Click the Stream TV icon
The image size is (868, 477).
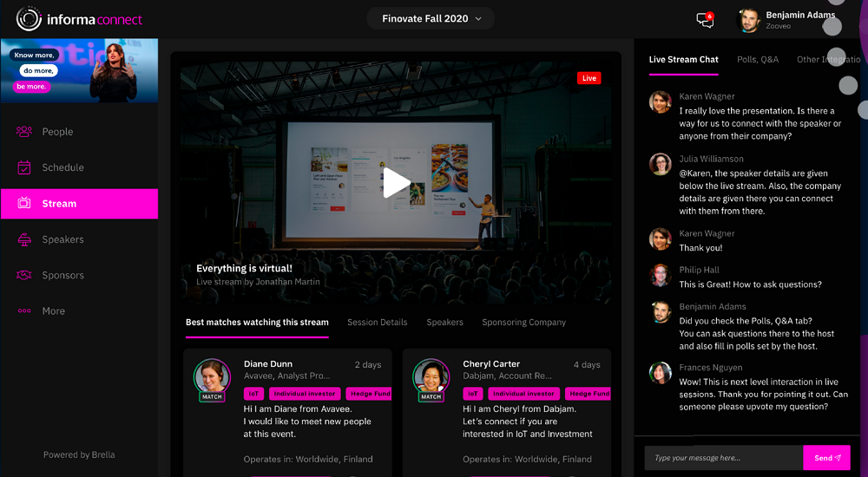point(24,204)
